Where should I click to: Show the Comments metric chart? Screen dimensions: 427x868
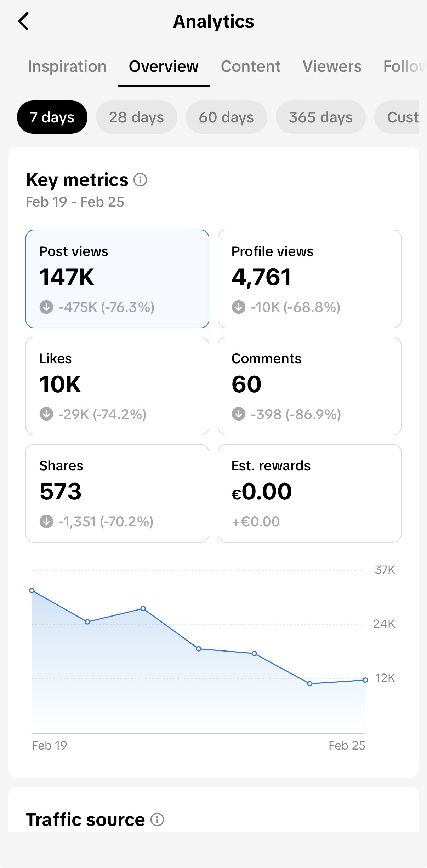[x=309, y=386]
